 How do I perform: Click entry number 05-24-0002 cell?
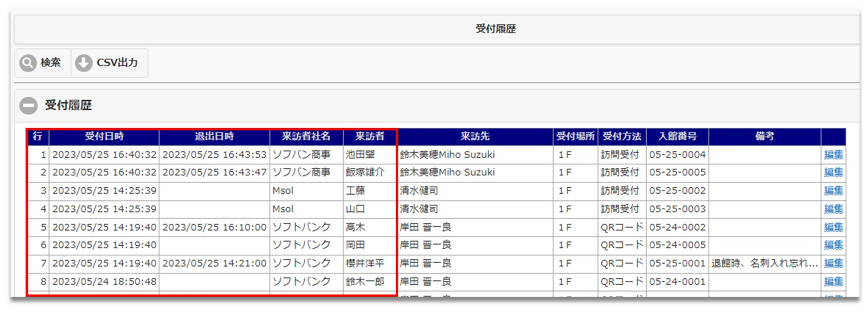[x=677, y=227]
